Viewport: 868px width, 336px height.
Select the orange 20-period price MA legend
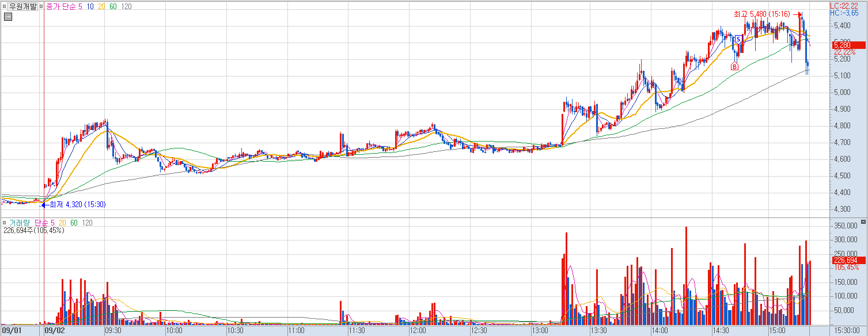tap(101, 6)
